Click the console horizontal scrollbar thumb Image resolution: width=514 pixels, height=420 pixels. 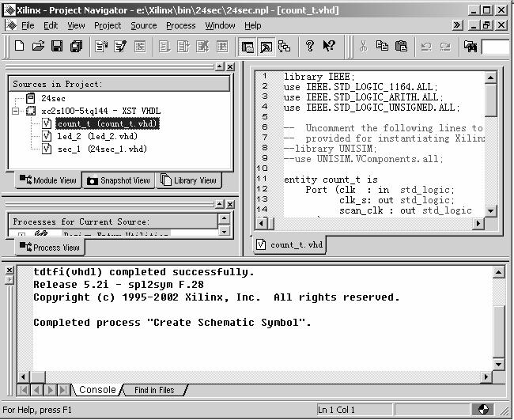[37, 377]
